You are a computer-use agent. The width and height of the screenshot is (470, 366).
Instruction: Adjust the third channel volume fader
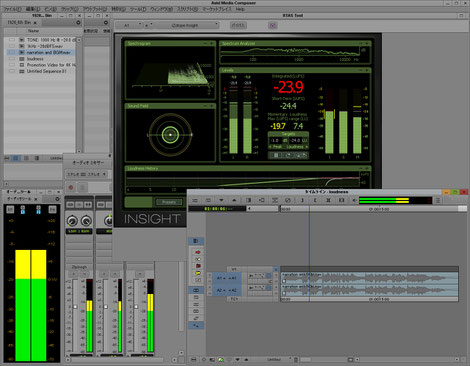(x=136, y=307)
